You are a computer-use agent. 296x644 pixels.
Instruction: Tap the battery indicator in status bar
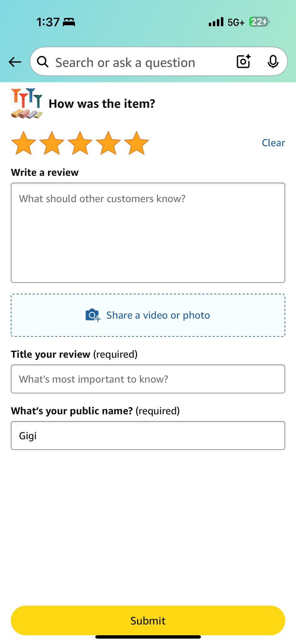click(259, 22)
